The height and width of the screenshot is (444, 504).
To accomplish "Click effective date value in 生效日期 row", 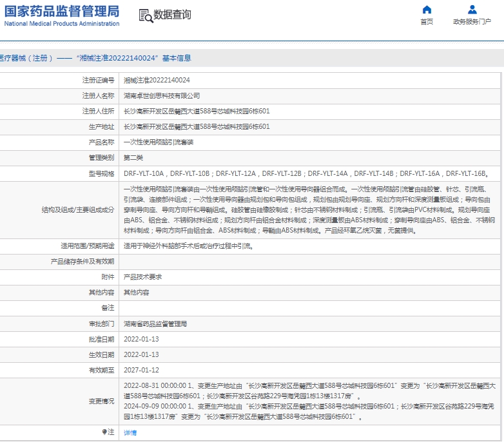I will point(141,354).
